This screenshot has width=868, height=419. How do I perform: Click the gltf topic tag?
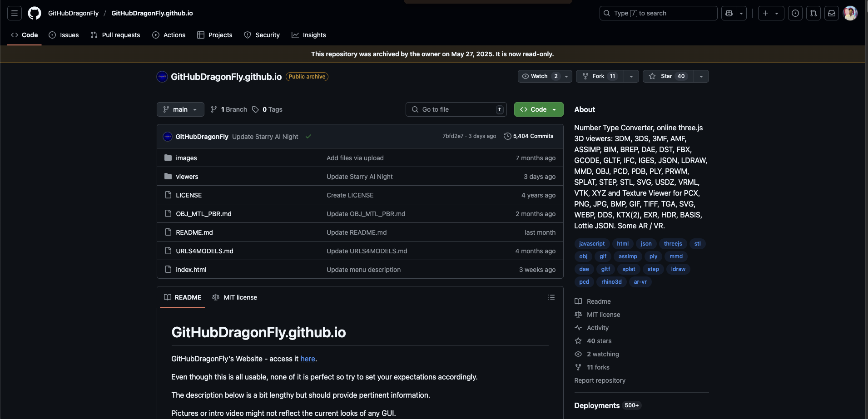(605, 269)
